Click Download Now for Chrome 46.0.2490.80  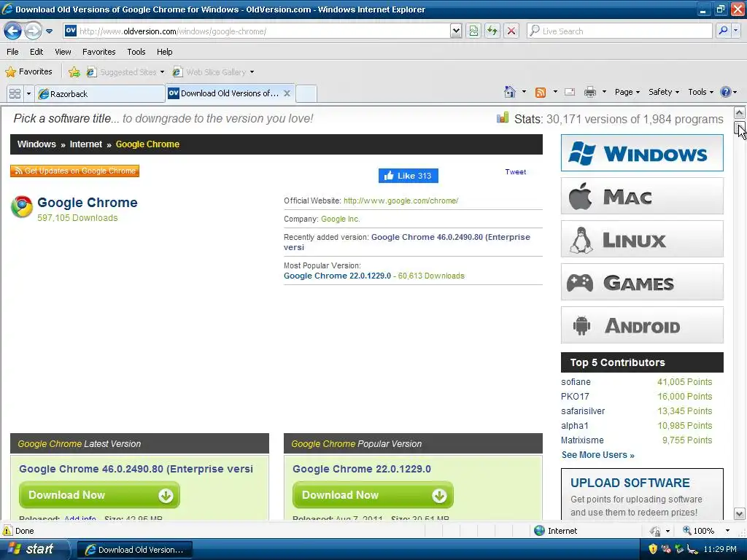coord(99,495)
